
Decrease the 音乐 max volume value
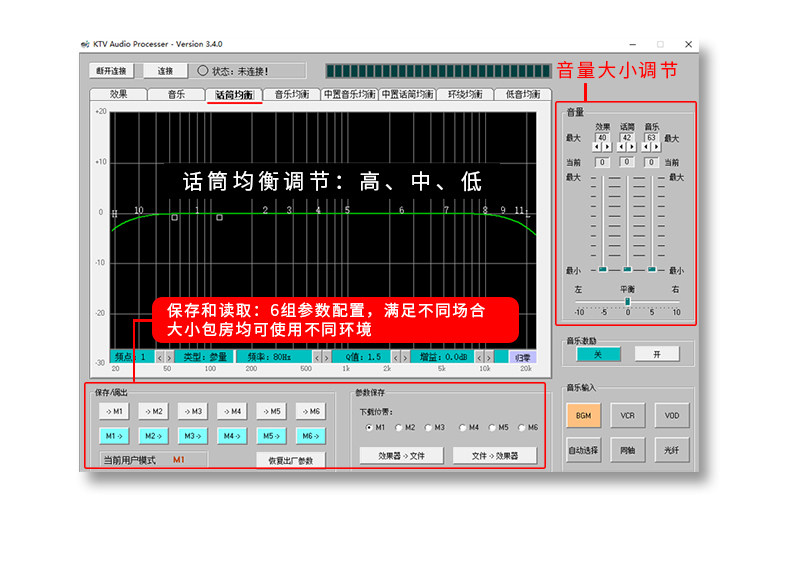pos(646,147)
